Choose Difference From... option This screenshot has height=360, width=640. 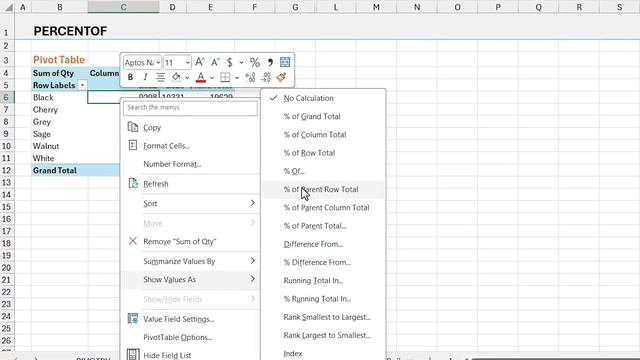[x=313, y=244]
